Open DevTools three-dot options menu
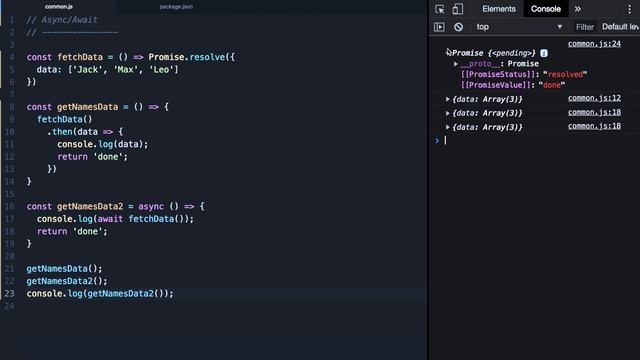This screenshot has width=640, height=360. tap(629, 9)
